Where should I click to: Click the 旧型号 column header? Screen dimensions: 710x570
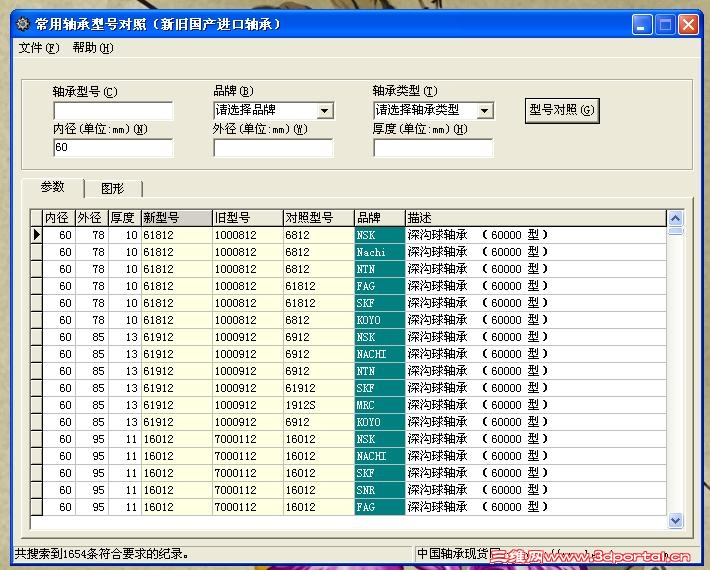[248, 218]
